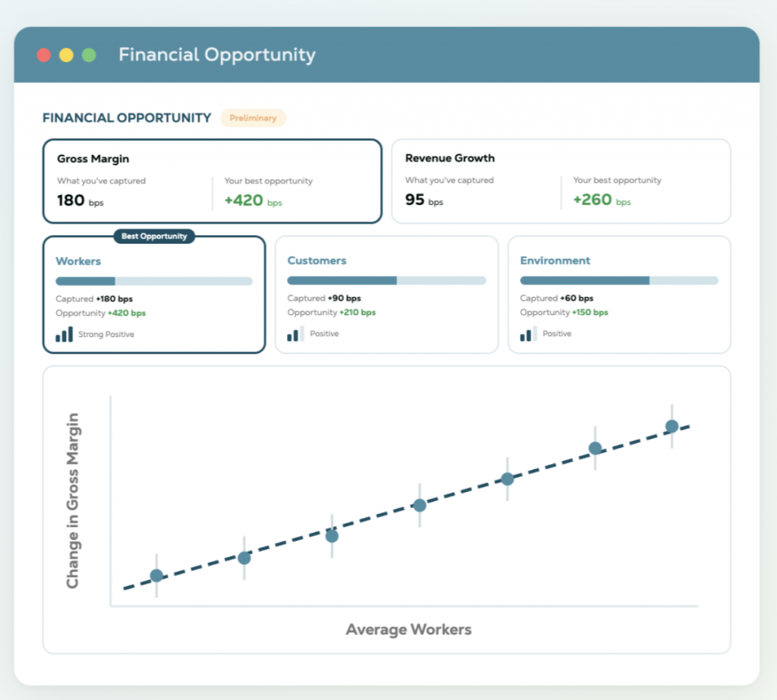Click the Best Opportunity label badge
The height and width of the screenshot is (700, 777).
click(x=154, y=236)
